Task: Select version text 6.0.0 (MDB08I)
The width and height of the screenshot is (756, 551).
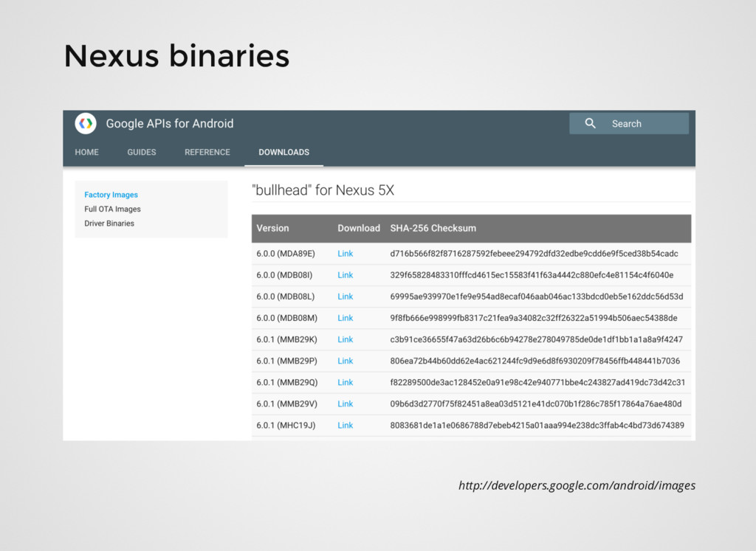Action: (284, 275)
